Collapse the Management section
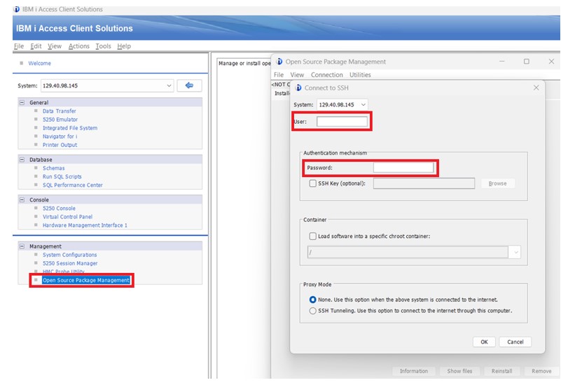The image size is (575, 392). click(22, 246)
